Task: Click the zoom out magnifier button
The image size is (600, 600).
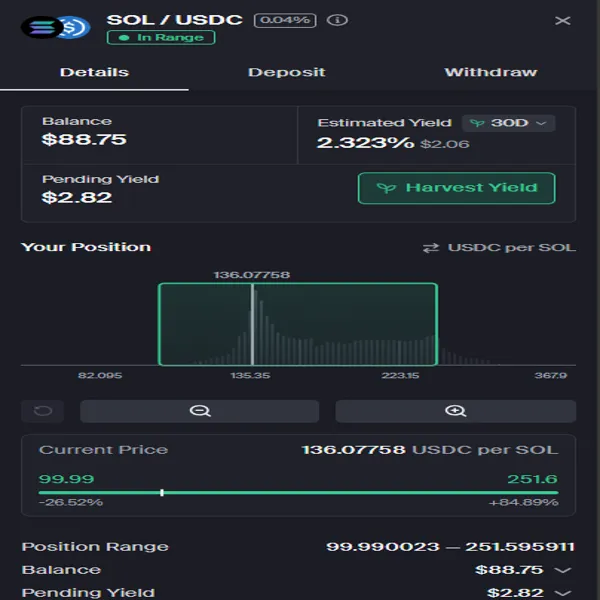Action: tap(199, 411)
